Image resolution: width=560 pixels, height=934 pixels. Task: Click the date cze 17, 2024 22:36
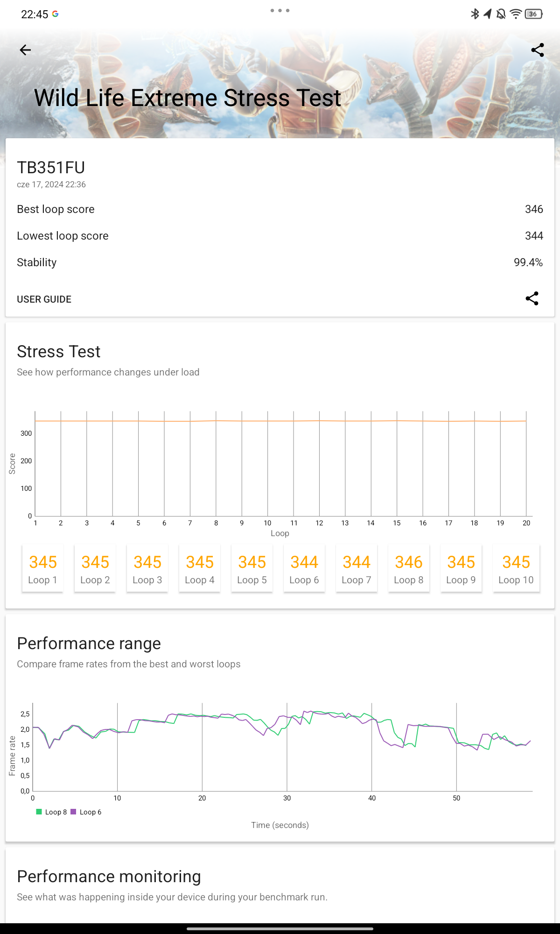click(51, 184)
